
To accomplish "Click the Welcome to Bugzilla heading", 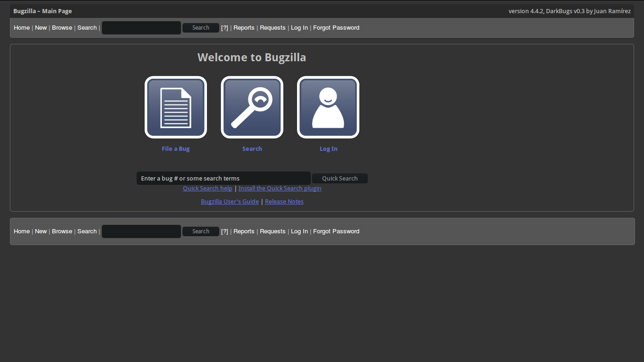I will [x=252, y=58].
